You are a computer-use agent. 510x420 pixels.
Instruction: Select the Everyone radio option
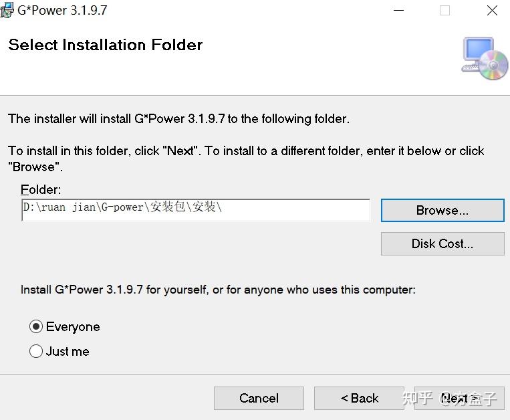point(36,327)
